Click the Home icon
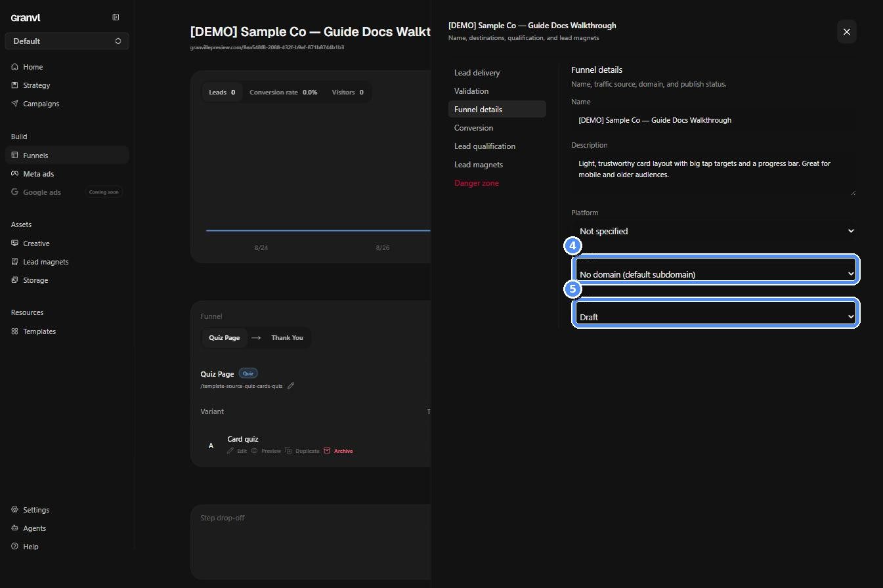The height and width of the screenshot is (588, 883). [x=14, y=67]
